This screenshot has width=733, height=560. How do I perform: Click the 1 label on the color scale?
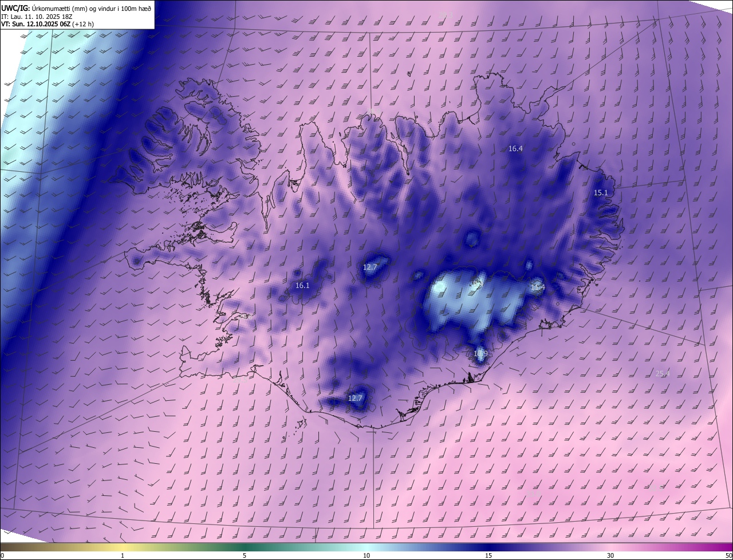[x=123, y=555]
